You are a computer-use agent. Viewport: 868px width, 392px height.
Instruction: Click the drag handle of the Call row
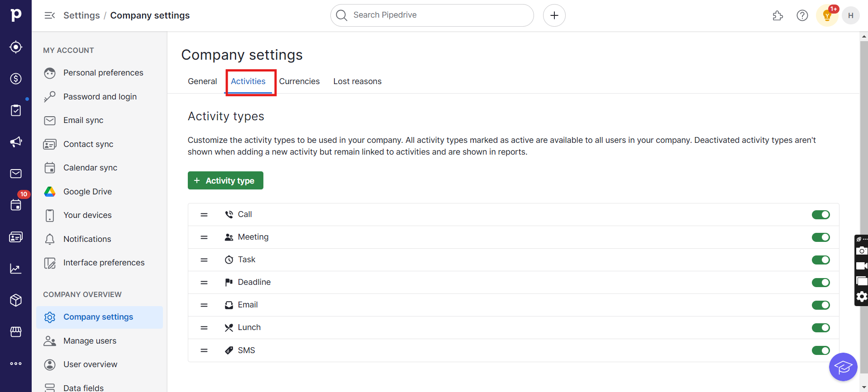[204, 215]
